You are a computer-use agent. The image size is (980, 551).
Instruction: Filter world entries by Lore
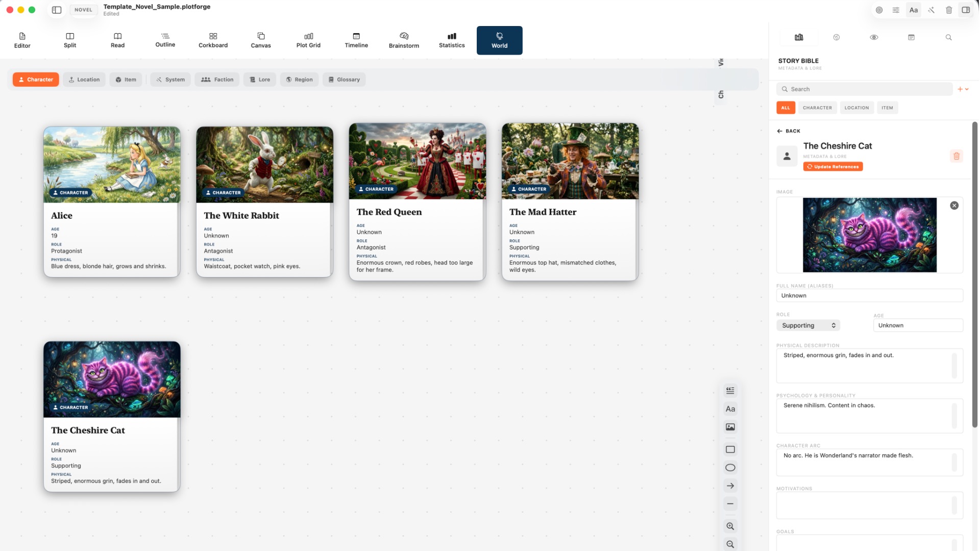(x=259, y=80)
